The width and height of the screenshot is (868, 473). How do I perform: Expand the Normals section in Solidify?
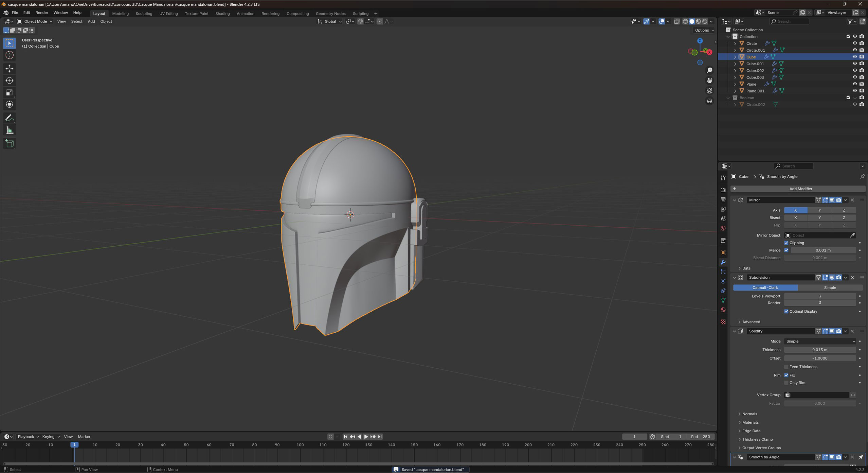(749, 414)
